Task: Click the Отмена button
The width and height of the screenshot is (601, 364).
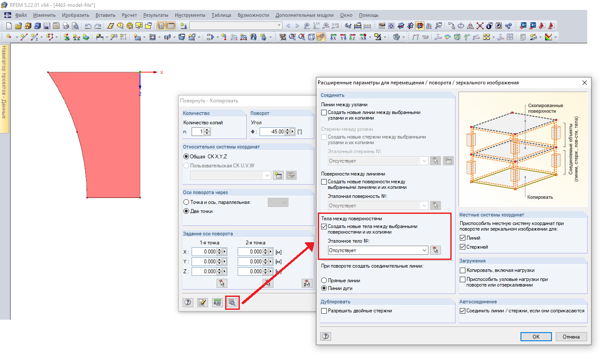Action: pyautogui.click(x=571, y=336)
